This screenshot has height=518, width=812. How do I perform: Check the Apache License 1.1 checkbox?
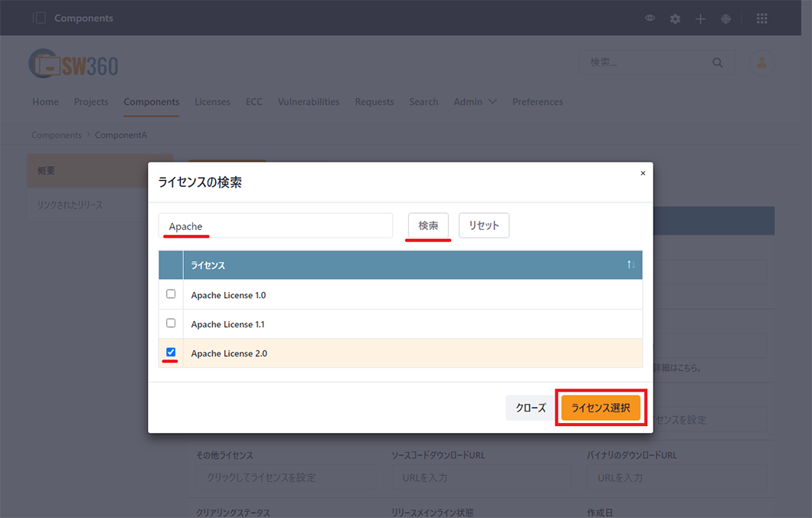(x=171, y=323)
